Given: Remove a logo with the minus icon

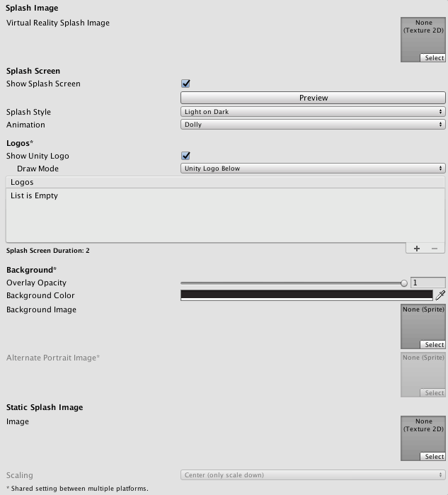Looking at the screenshot, I should (x=435, y=249).
